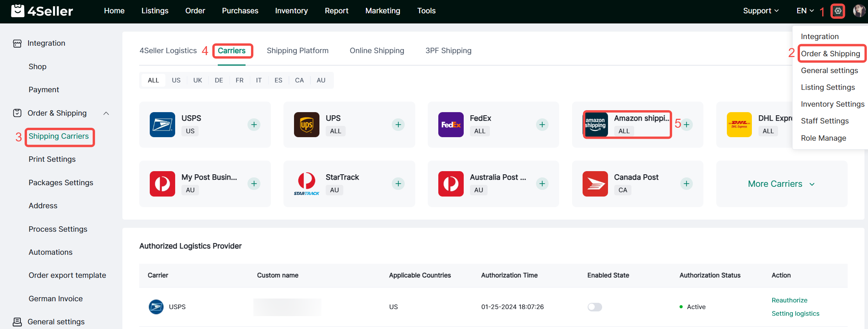Open the Inventory menu in top navigation

(x=291, y=11)
